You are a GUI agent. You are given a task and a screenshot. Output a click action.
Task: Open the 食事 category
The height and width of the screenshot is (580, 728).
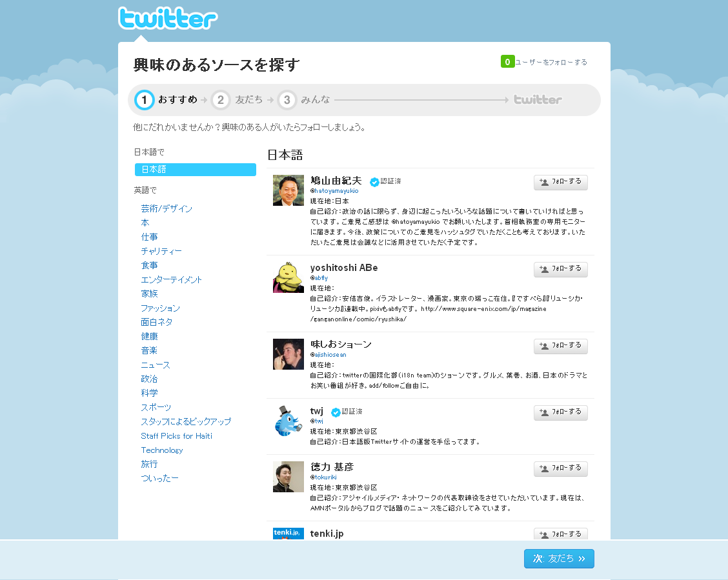(x=149, y=265)
